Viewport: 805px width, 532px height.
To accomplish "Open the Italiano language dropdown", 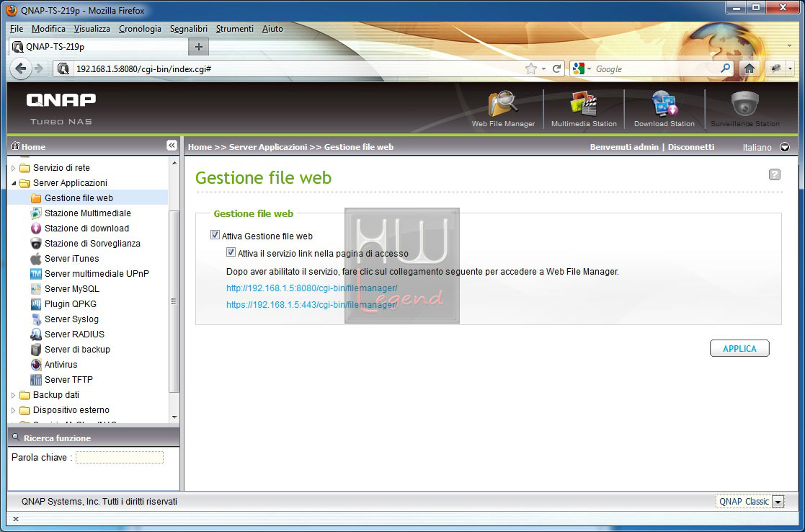I will tap(785, 147).
